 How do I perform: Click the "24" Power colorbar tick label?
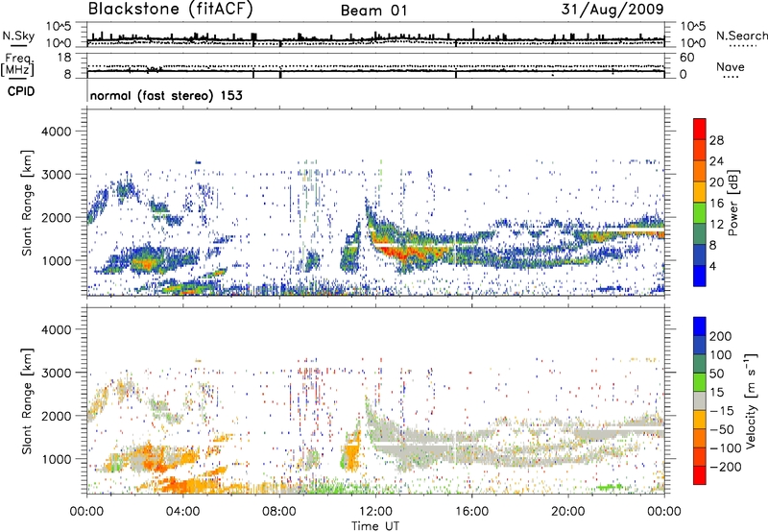point(716,161)
